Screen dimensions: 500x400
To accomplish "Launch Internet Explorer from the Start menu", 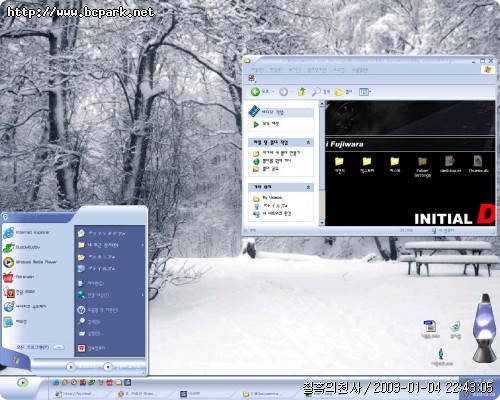I will point(27,232).
